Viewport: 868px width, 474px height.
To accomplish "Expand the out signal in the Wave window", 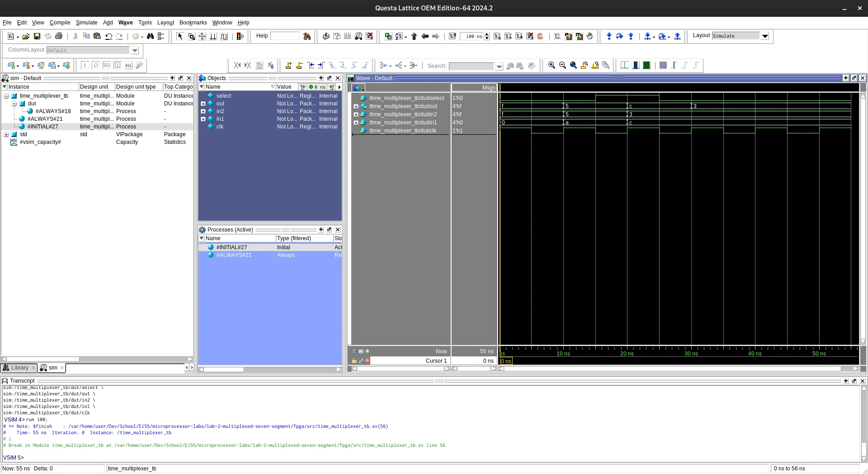I will [x=355, y=106].
